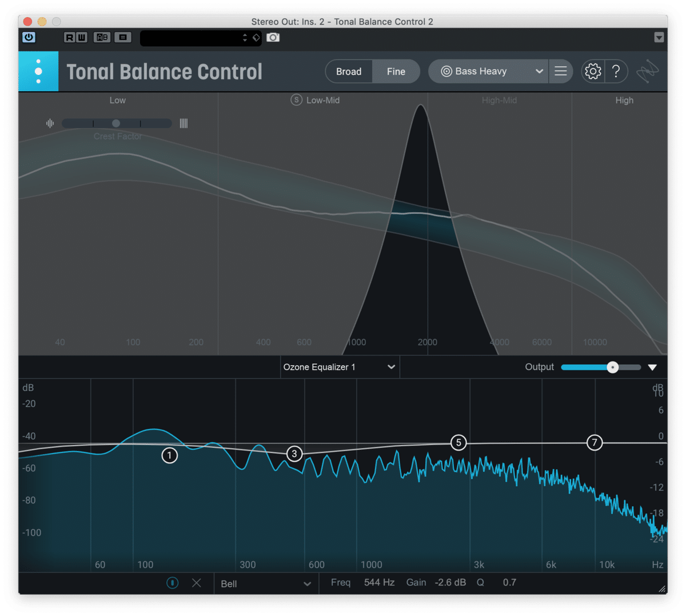Select the High band label

624,100
